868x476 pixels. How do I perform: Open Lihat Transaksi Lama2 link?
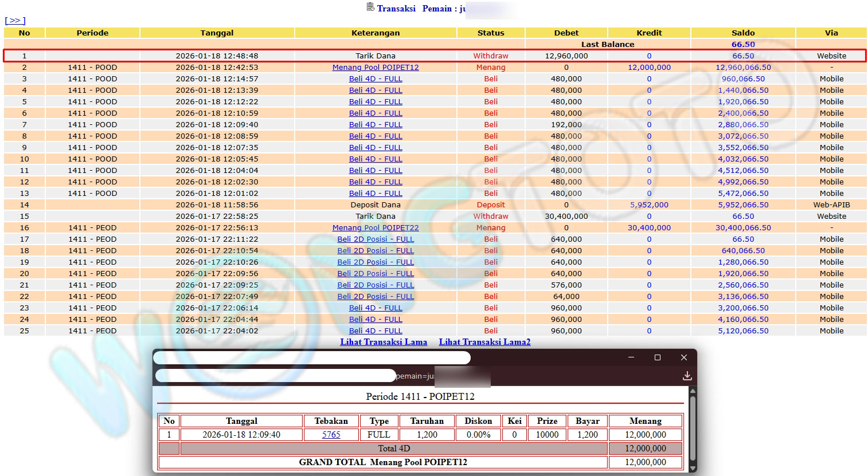[x=484, y=342]
